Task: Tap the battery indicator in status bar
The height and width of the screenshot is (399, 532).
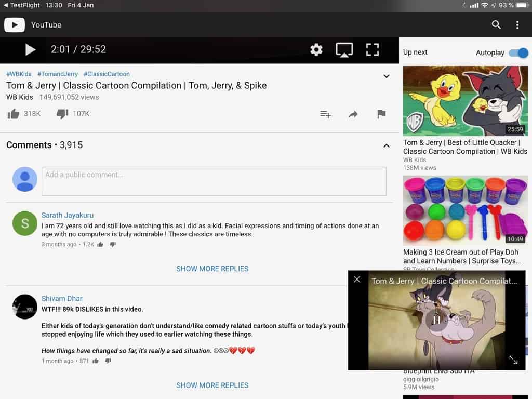Action: coord(521,5)
